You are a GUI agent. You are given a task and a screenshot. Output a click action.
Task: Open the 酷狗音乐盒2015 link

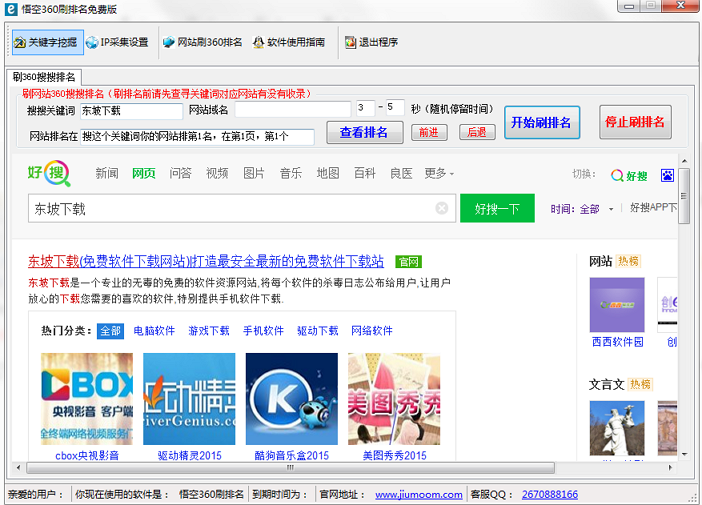pyautogui.click(x=291, y=455)
